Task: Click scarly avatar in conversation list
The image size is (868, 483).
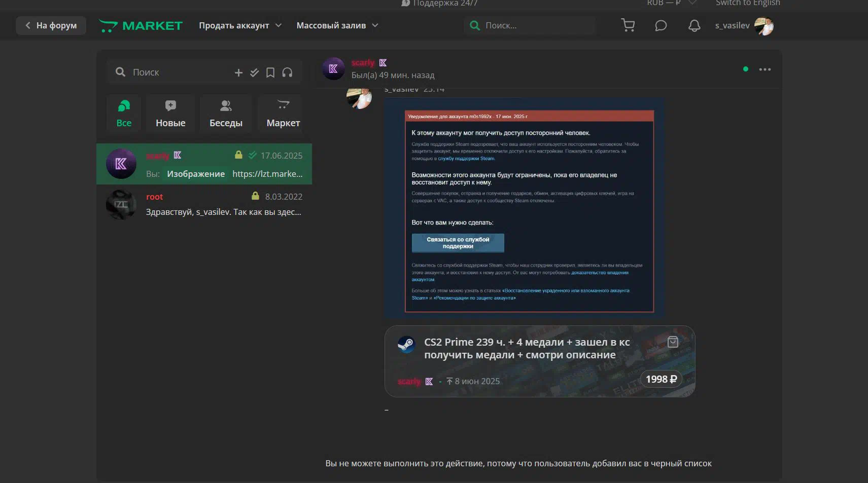Action: click(121, 164)
